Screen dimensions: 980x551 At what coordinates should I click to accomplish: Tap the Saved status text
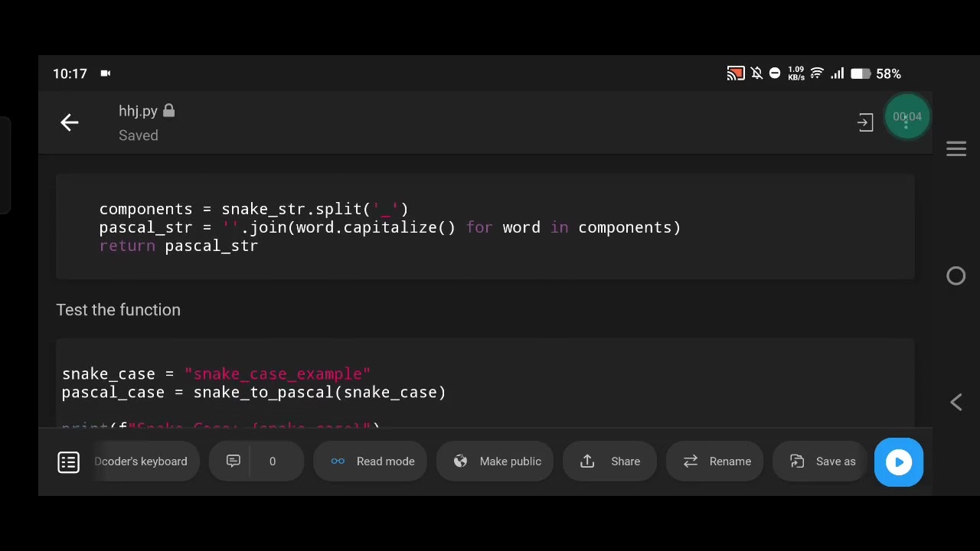139,135
